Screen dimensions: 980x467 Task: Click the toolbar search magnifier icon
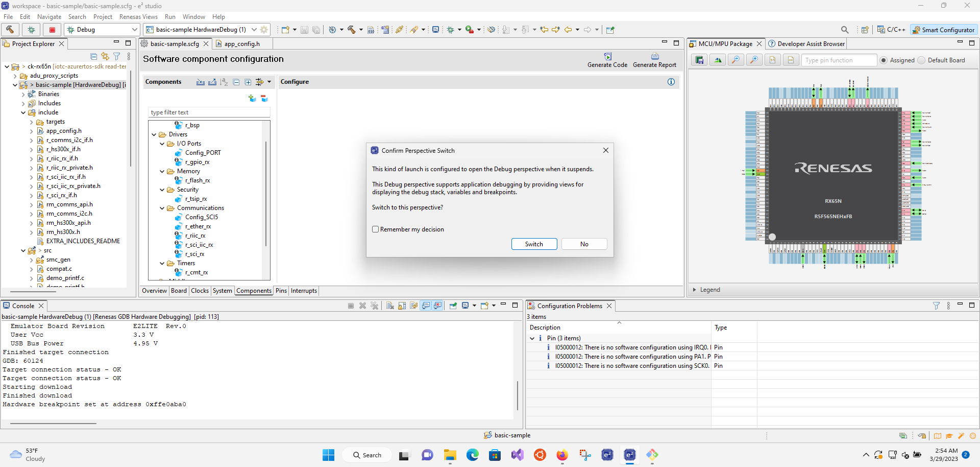(845, 30)
